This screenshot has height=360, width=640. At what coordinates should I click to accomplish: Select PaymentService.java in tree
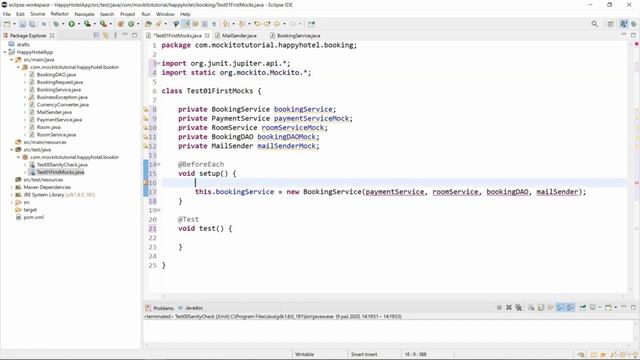[60, 120]
